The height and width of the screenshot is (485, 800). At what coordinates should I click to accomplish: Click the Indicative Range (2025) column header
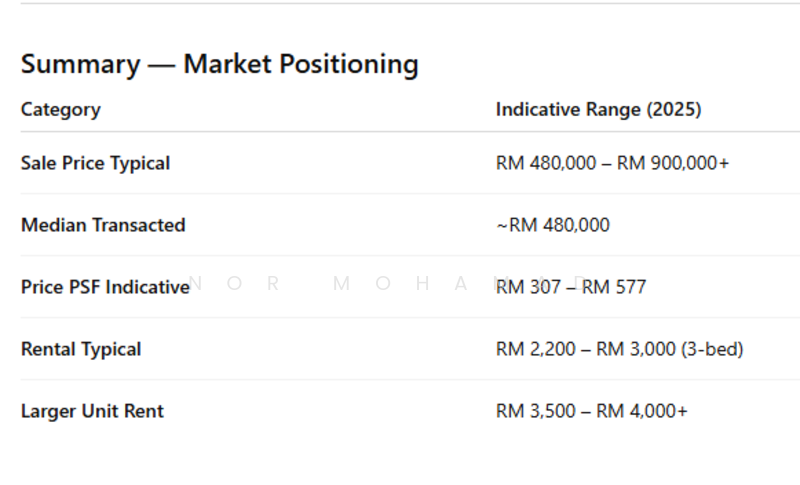pyautogui.click(x=598, y=109)
